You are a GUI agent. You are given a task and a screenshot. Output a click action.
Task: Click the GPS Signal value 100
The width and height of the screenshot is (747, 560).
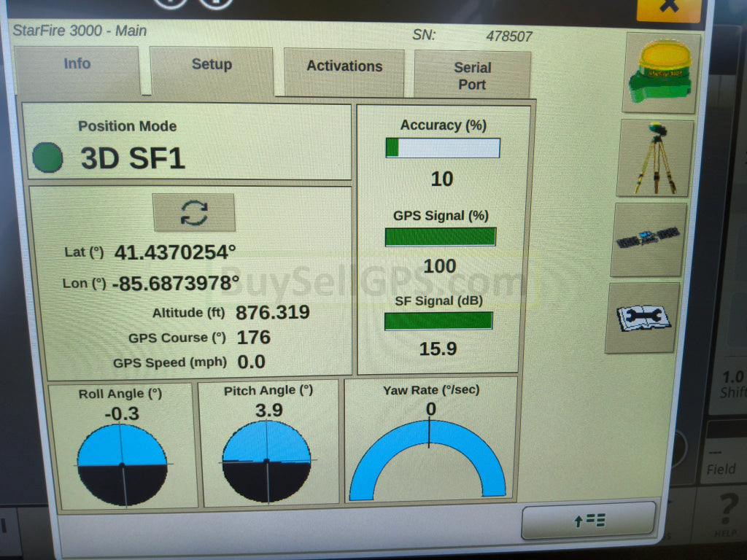[x=440, y=265]
